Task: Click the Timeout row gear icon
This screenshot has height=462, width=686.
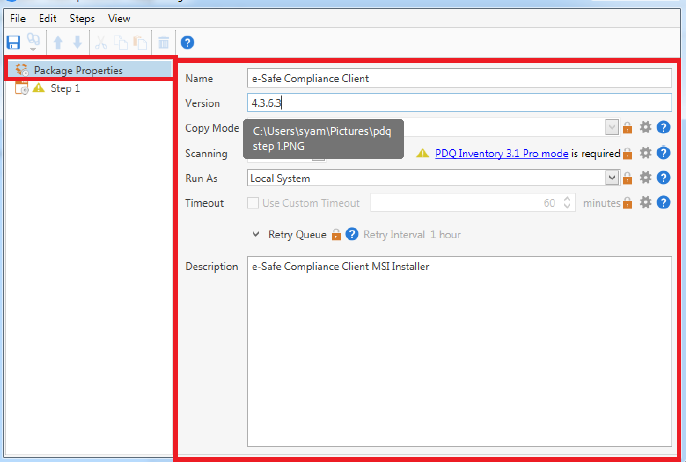Action: (645, 202)
